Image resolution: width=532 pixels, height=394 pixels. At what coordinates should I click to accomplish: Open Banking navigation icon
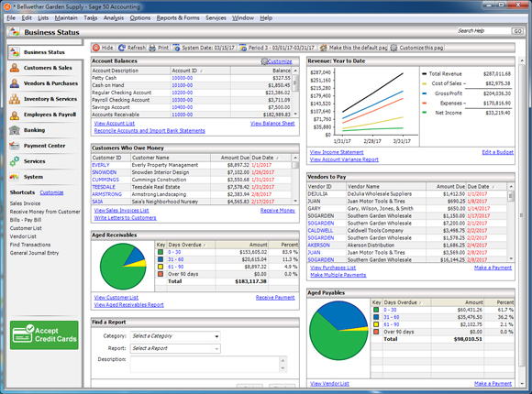(x=15, y=130)
